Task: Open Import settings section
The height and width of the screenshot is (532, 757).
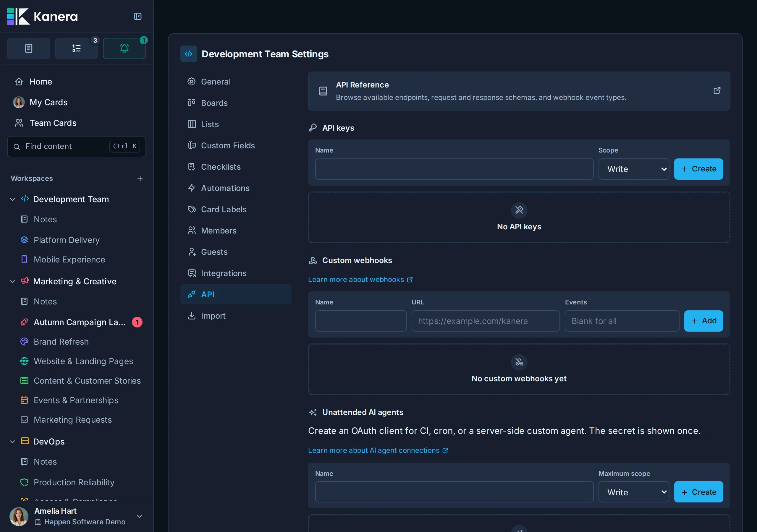Action: point(236,315)
